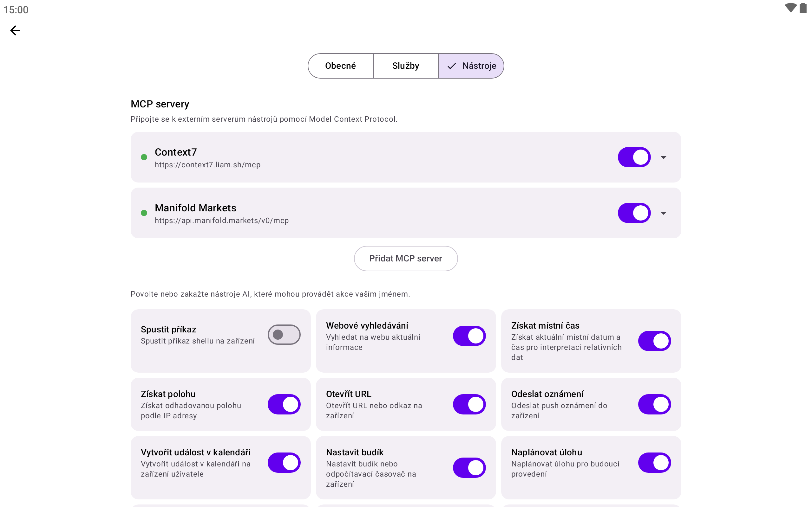This screenshot has height=507, width=812.
Task: Click the Manifold Markets green status dot
Action: (x=144, y=213)
